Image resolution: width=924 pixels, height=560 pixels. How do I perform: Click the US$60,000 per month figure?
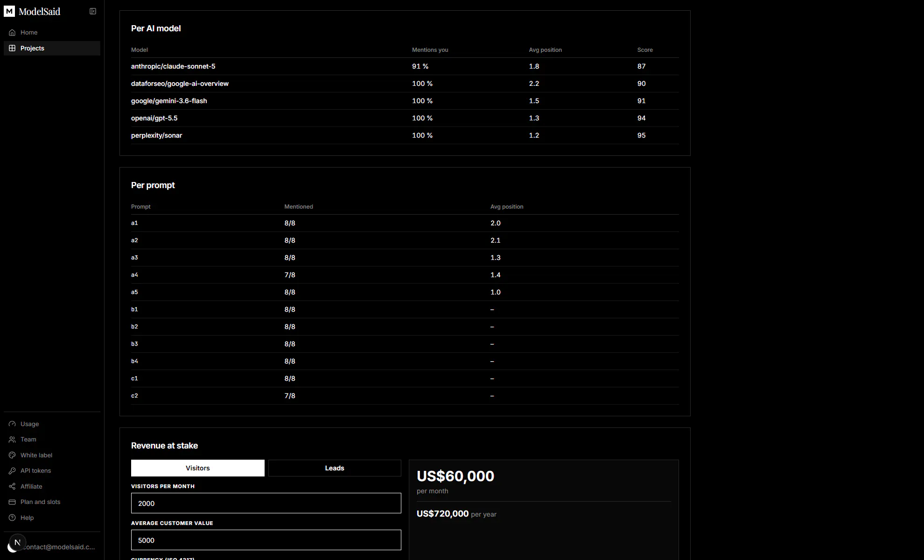pyautogui.click(x=455, y=476)
